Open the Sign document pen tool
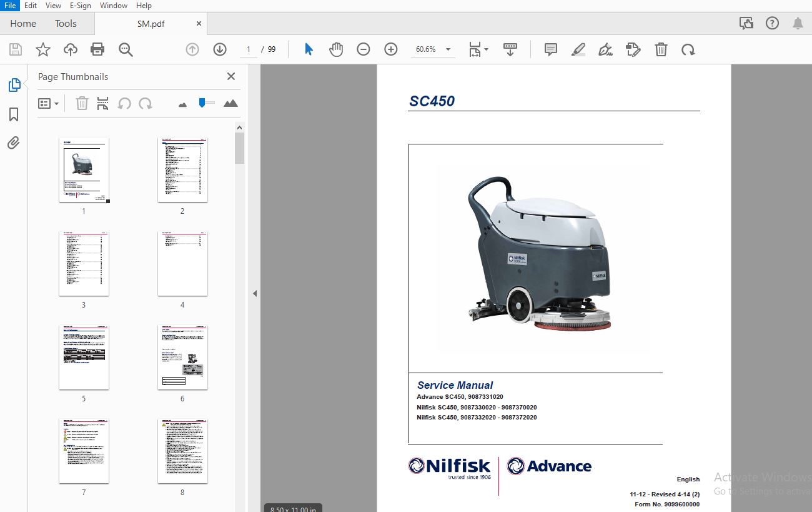812x512 pixels. pos(605,49)
